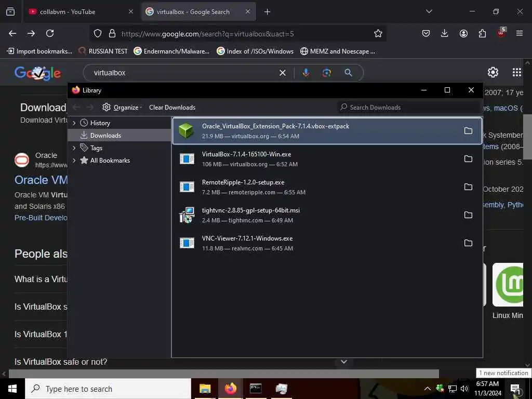Show VirtualBox-7.1.4 Win.exe in its folder
Viewport: 532px width, 399px height.
pyautogui.click(x=468, y=159)
